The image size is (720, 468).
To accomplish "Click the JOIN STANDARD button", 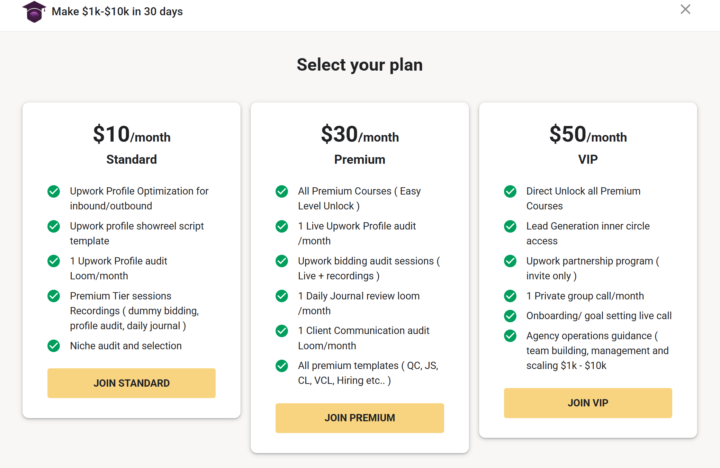I will pyautogui.click(x=131, y=383).
